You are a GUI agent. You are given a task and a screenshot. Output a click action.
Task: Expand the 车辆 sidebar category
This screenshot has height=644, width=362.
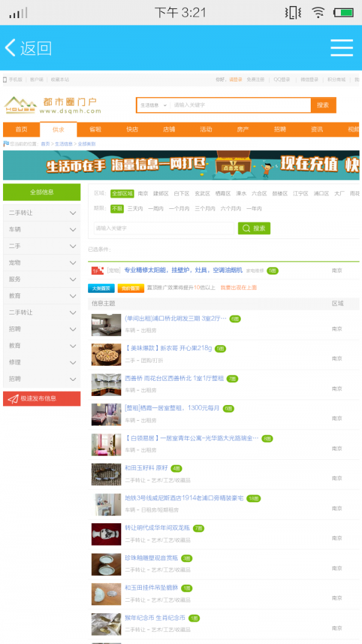[x=42, y=230]
